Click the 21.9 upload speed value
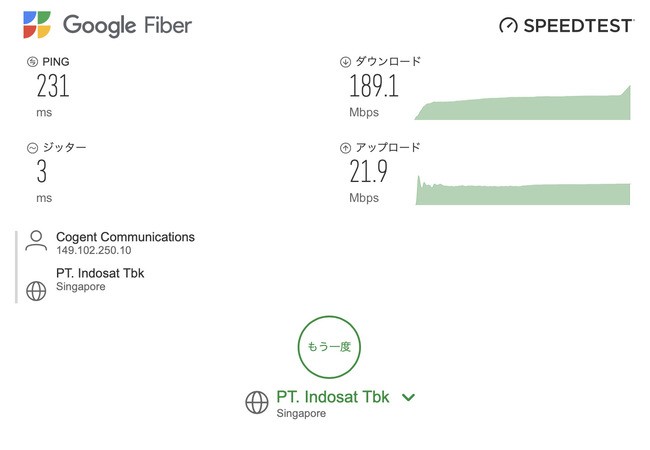The width and height of the screenshot is (650, 450). pos(368,173)
